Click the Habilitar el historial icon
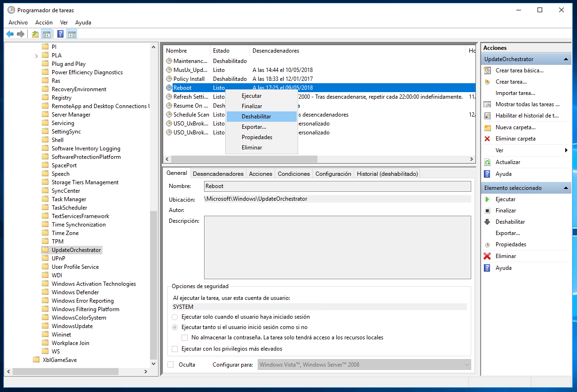577x392 pixels. [487, 116]
